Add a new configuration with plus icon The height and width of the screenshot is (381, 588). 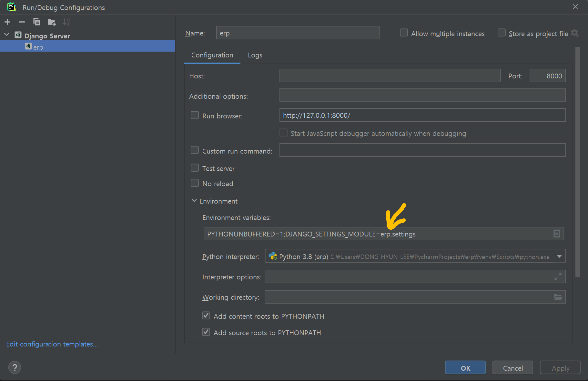pyautogui.click(x=7, y=22)
